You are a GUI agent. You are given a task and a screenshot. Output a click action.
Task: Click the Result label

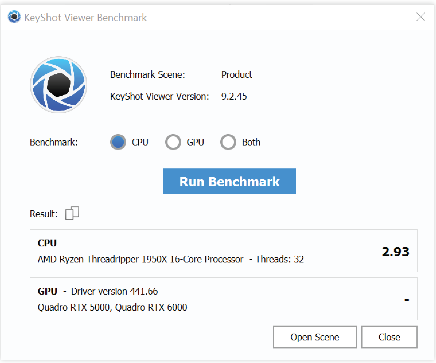pyautogui.click(x=43, y=214)
